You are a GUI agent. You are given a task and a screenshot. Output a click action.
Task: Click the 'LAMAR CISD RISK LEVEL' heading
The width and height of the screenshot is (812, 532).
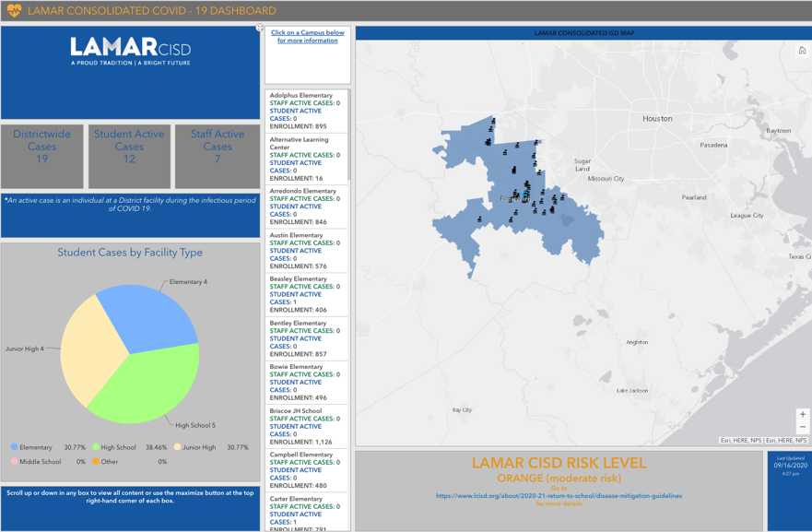[x=559, y=463]
